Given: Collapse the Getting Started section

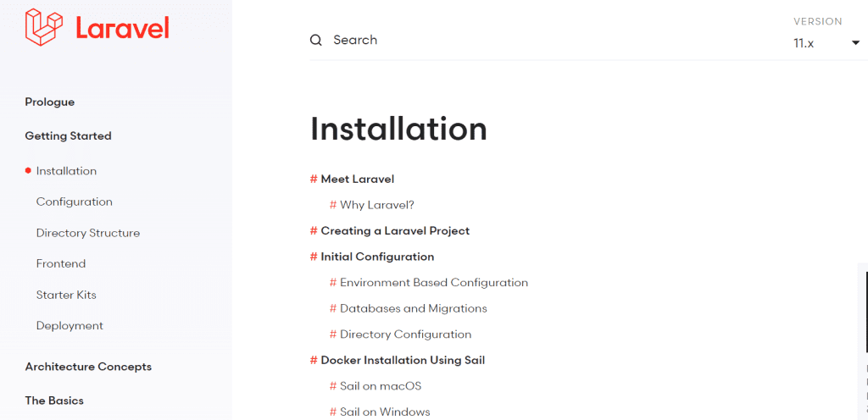Looking at the screenshot, I should coord(68,136).
